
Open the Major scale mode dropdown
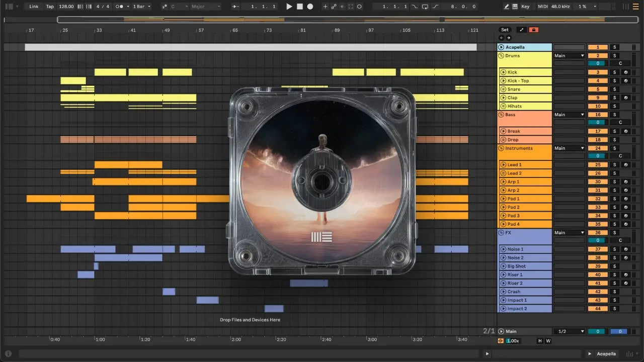click(x=205, y=7)
